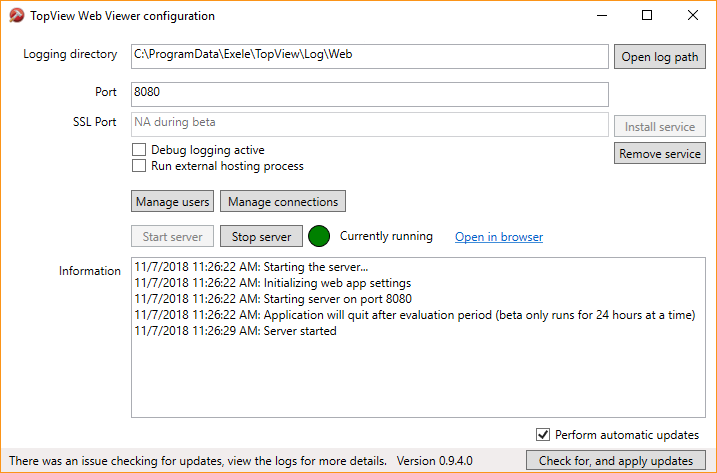Open Manage users dialog
Image resolution: width=717 pixels, height=473 pixels.
pos(172,201)
